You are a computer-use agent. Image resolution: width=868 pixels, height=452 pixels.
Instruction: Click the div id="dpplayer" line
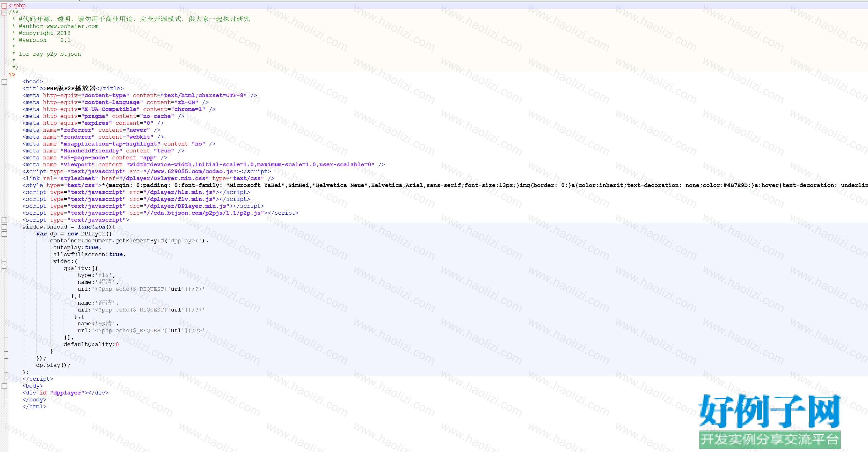tap(65, 393)
